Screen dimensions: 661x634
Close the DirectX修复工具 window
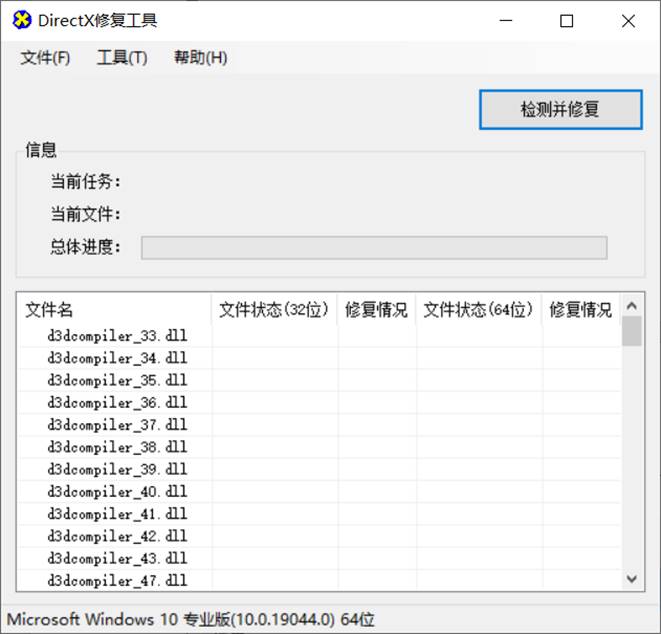[628, 21]
